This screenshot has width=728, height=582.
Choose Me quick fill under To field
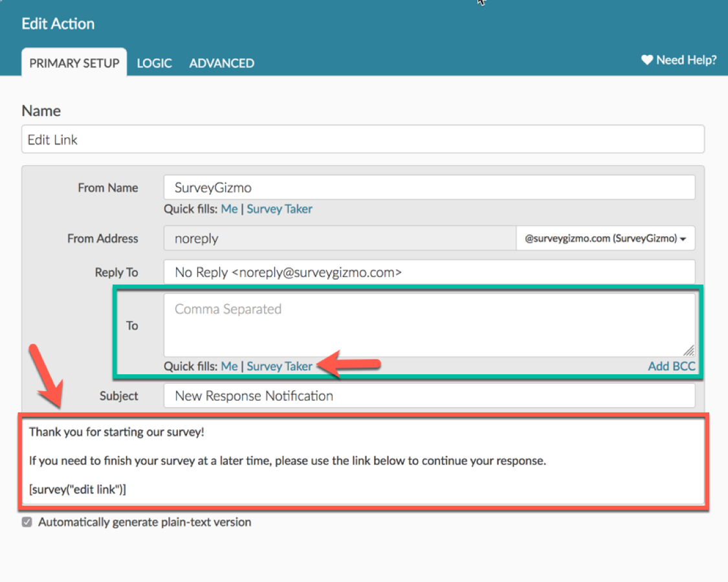tap(229, 366)
